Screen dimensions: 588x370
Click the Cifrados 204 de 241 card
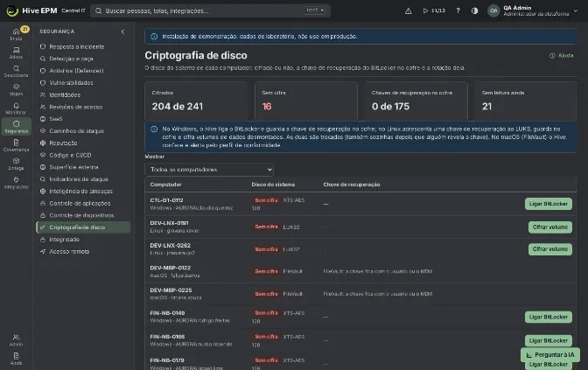click(196, 101)
